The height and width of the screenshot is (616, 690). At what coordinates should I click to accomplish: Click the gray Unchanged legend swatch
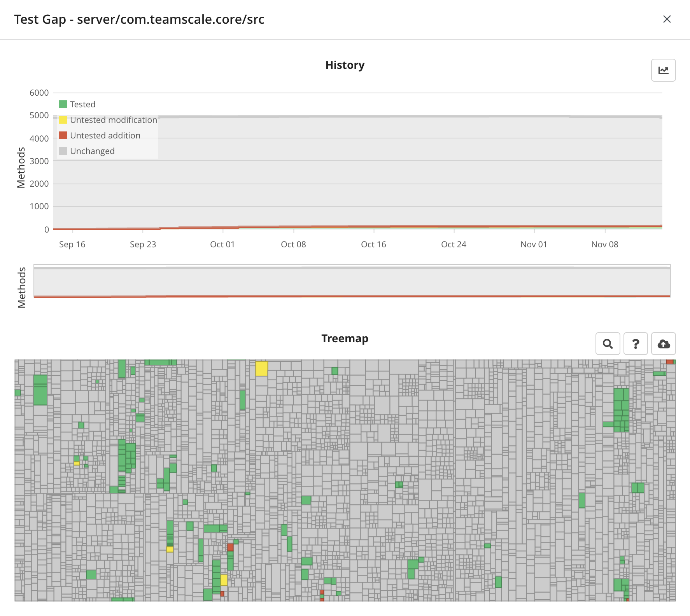pyautogui.click(x=63, y=150)
